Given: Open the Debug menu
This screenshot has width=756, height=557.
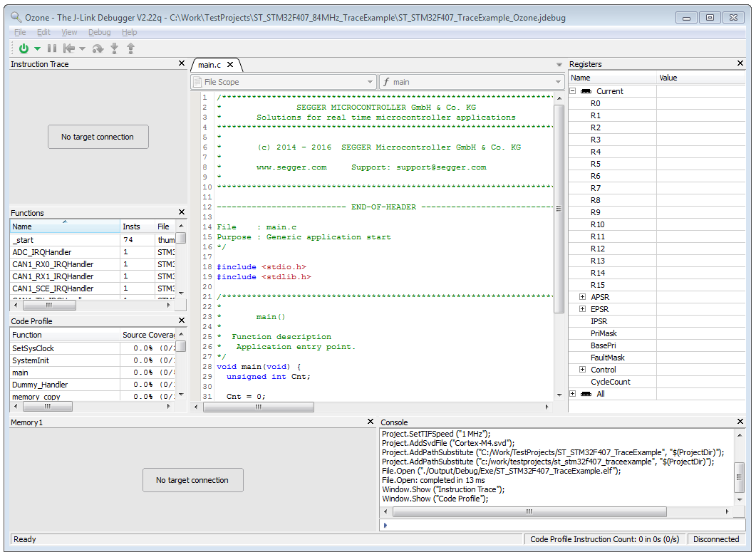Looking at the screenshot, I should [99, 32].
